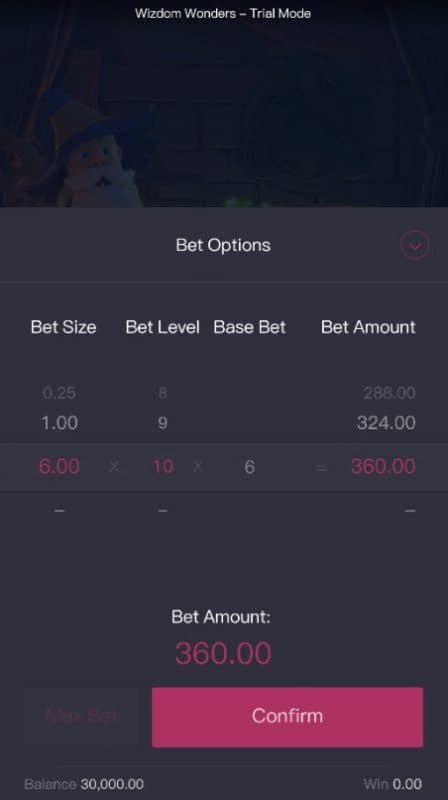Pick the 324.00 bet amount

(386, 422)
